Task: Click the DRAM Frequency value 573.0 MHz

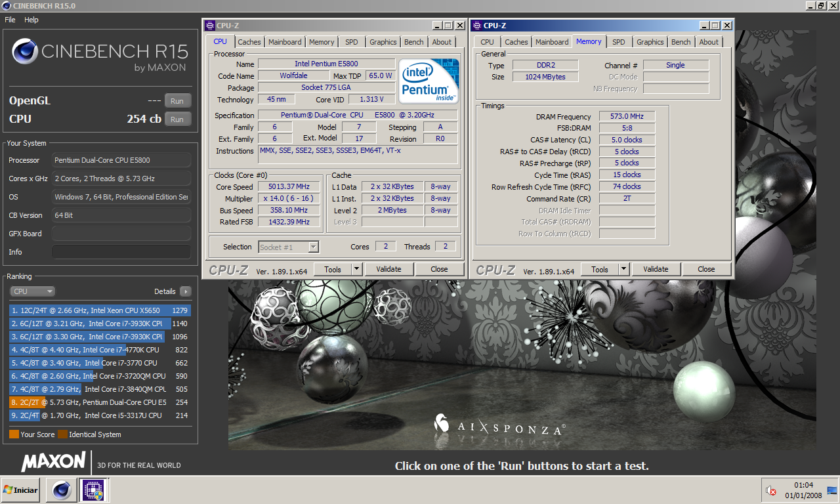Action: (x=627, y=116)
